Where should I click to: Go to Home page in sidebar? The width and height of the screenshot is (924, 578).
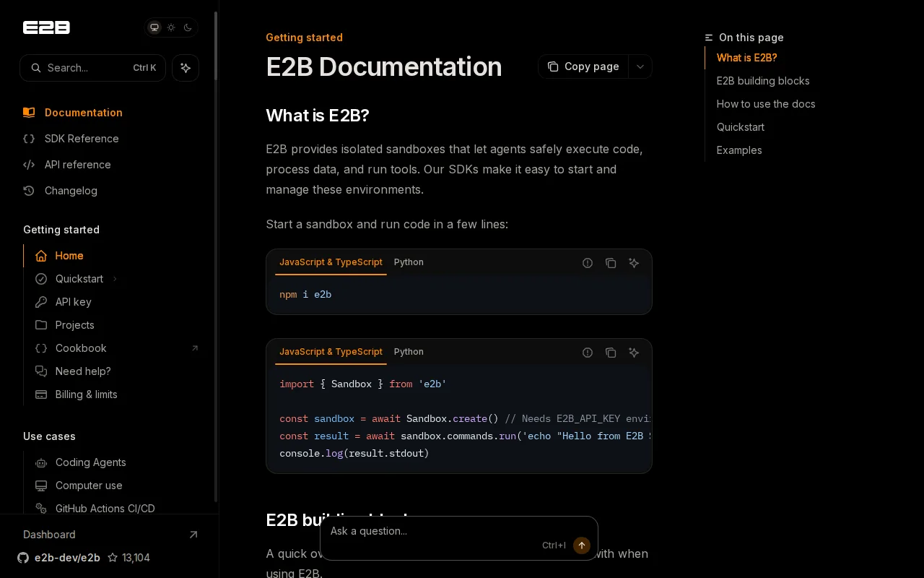69,256
